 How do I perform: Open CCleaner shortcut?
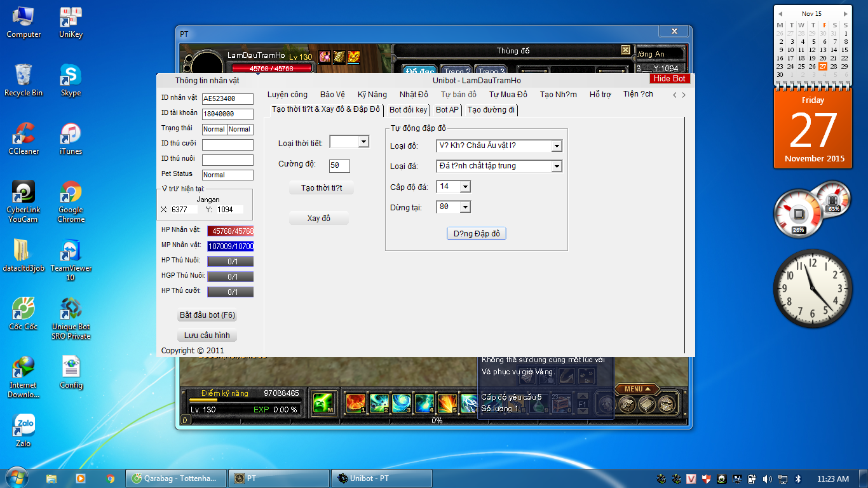coord(24,139)
